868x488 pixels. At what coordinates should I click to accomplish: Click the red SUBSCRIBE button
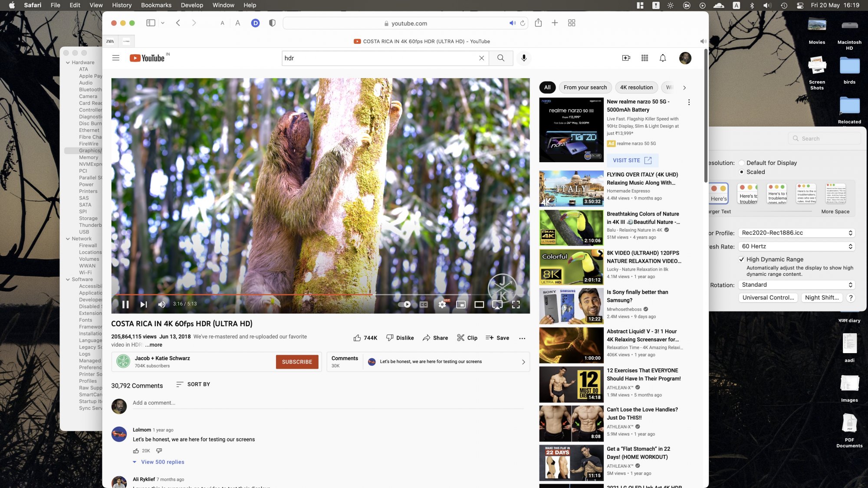coord(297,362)
